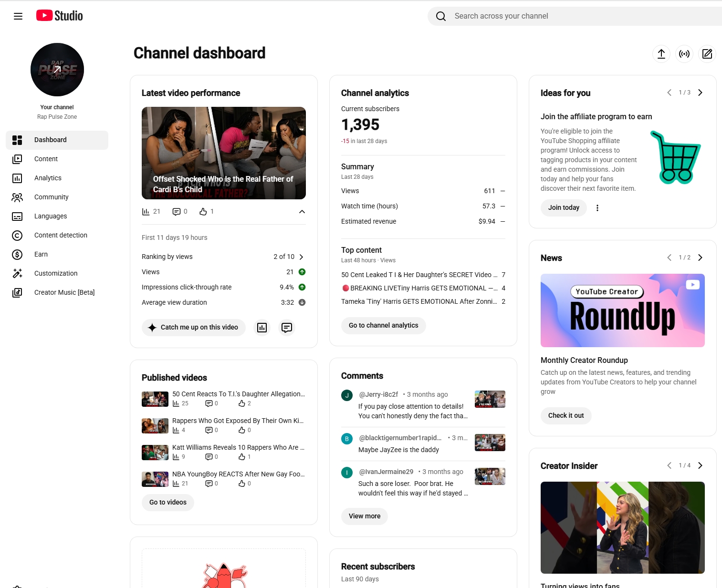The image size is (722, 588).
Task: Click the search magnifier icon
Action: (x=441, y=16)
